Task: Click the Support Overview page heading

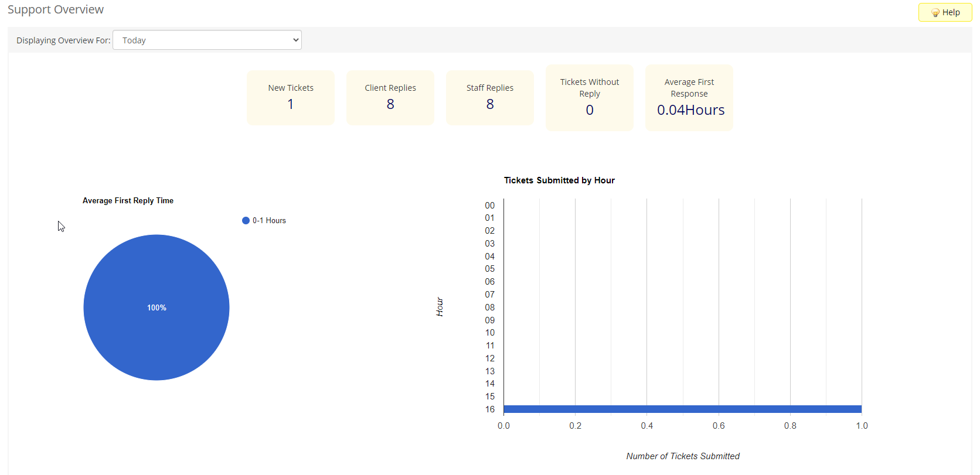Action: 56,10
